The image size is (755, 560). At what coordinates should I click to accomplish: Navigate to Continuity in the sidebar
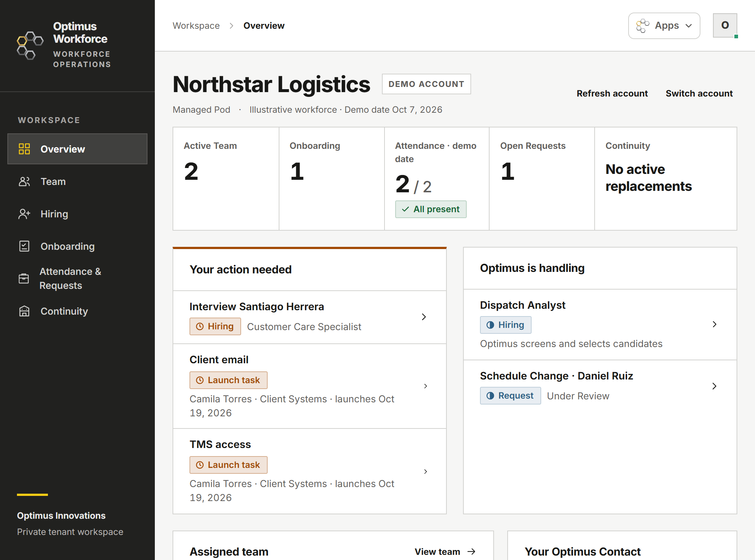[x=77, y=311]
